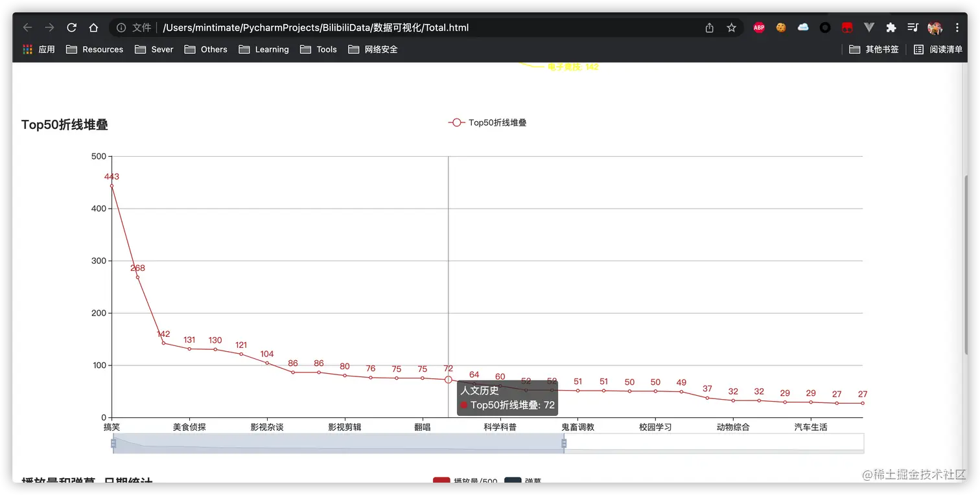Click the 翻唱 x-axis label
This screenshot has width=980, height=495.
coord(423,428)
